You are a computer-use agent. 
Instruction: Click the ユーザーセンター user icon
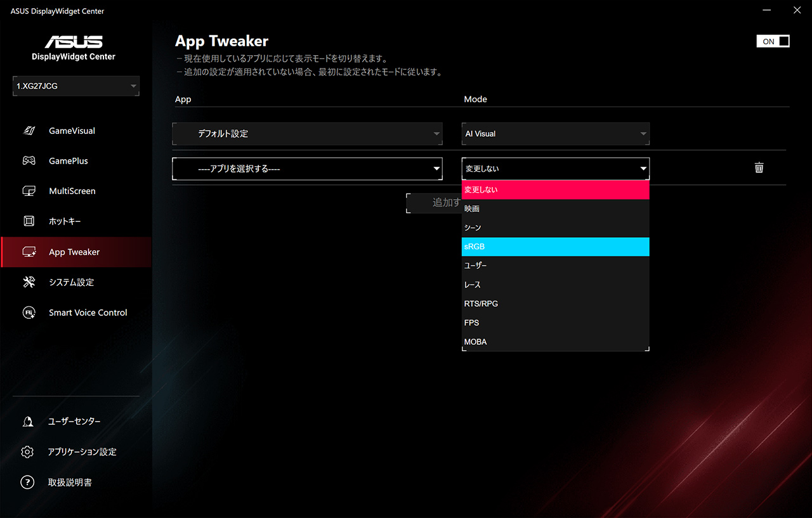(x=27, y=422)
